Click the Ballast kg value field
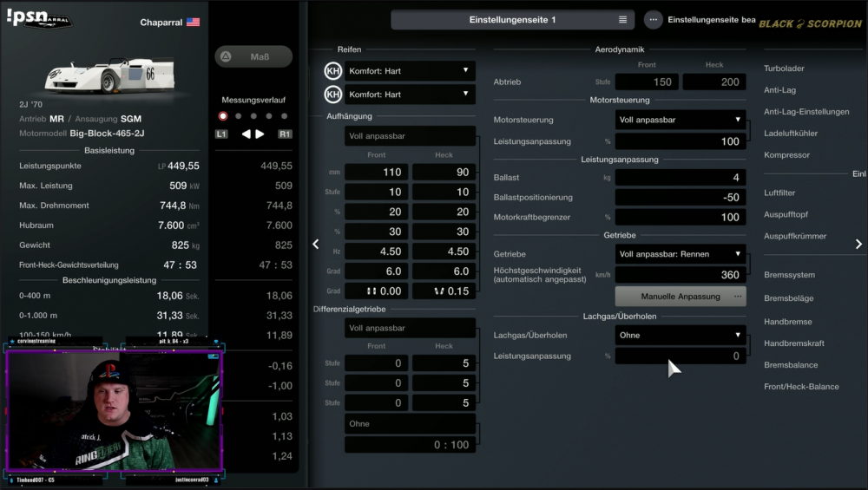 point(681,178)
